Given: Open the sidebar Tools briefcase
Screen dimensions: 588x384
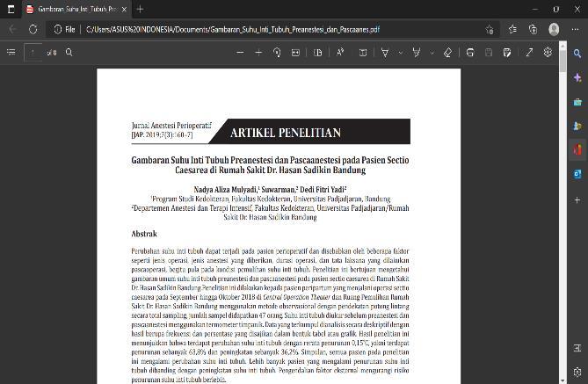Looking at the screenshot, I should tap(577, 102).
